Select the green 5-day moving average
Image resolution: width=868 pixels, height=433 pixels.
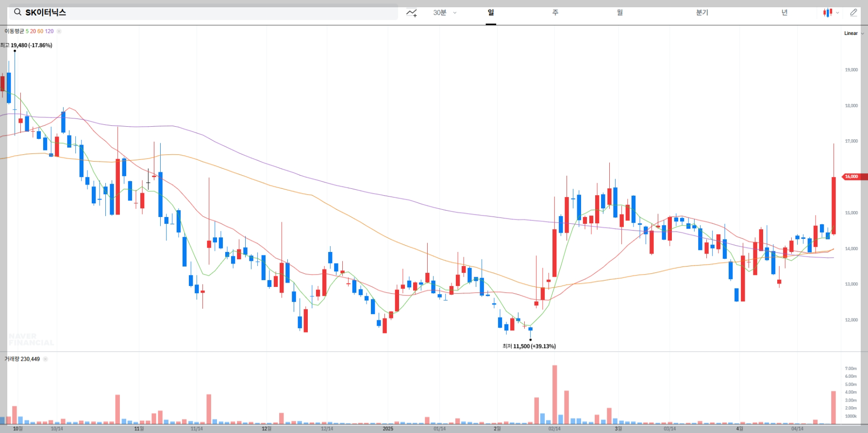tap(27, 31)
